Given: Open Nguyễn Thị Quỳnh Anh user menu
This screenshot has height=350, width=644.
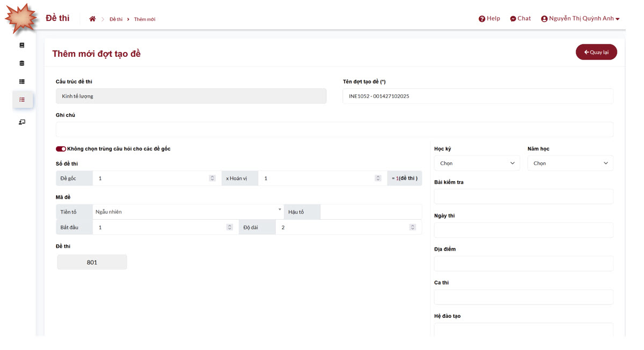Looking at the screenshot, I should pos(580,19).
